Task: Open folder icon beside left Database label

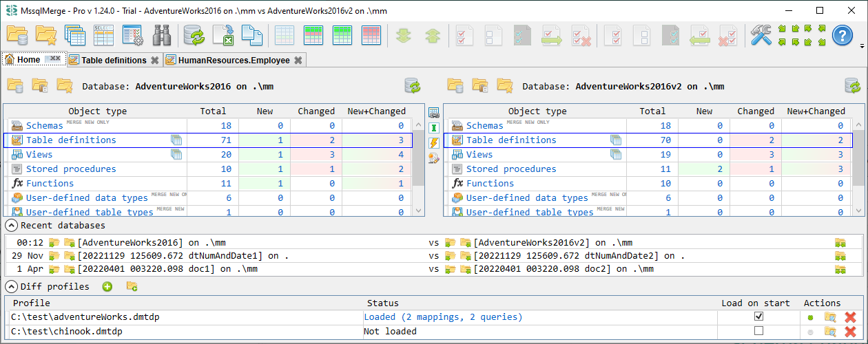Action: pyautogui.click(x=14, y=86)
